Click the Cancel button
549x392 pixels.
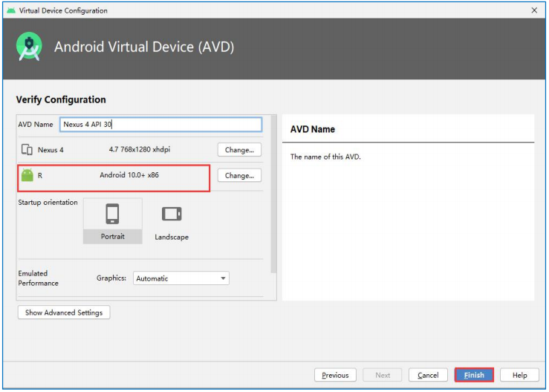click(x=428, y=375)
